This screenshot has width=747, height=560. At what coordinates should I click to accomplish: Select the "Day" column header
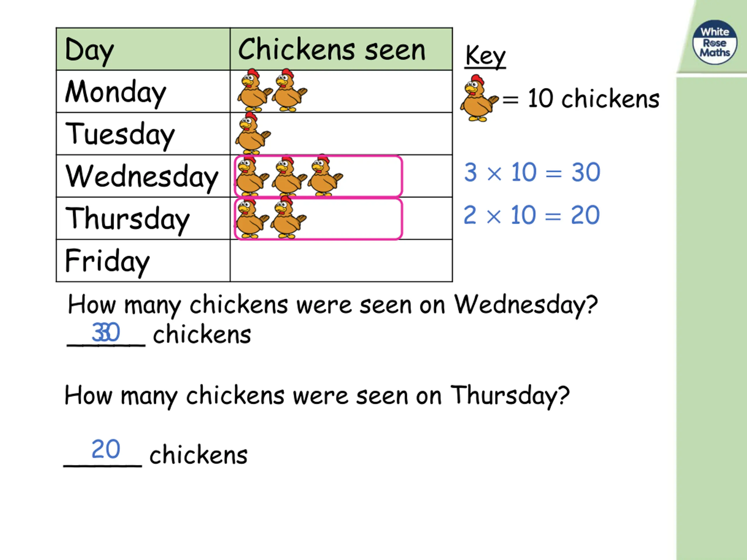coord(90,50)
